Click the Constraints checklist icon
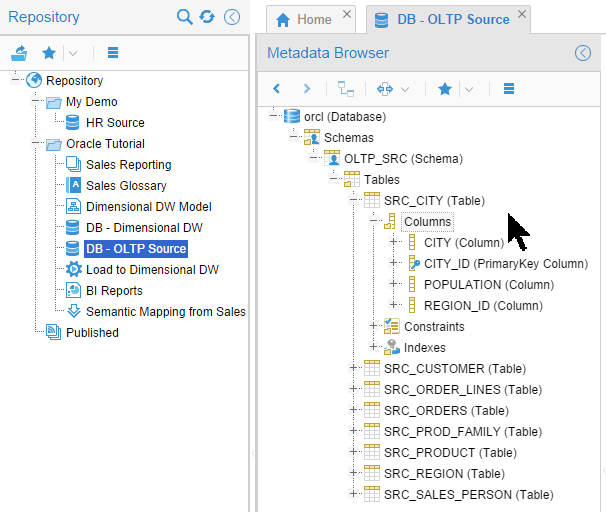 pyautogui.click(x=392, y=326)
